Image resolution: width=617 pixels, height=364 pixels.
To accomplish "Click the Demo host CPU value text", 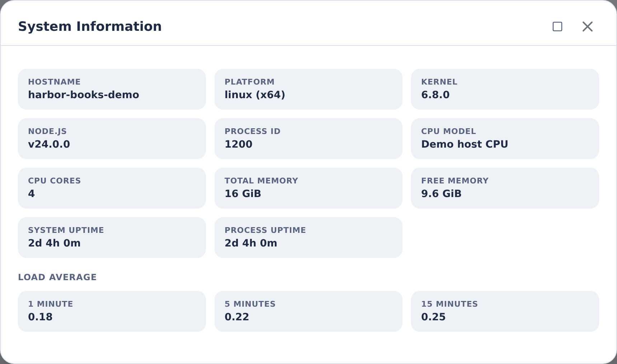I will pyautogui.click(x=465, y=144).
